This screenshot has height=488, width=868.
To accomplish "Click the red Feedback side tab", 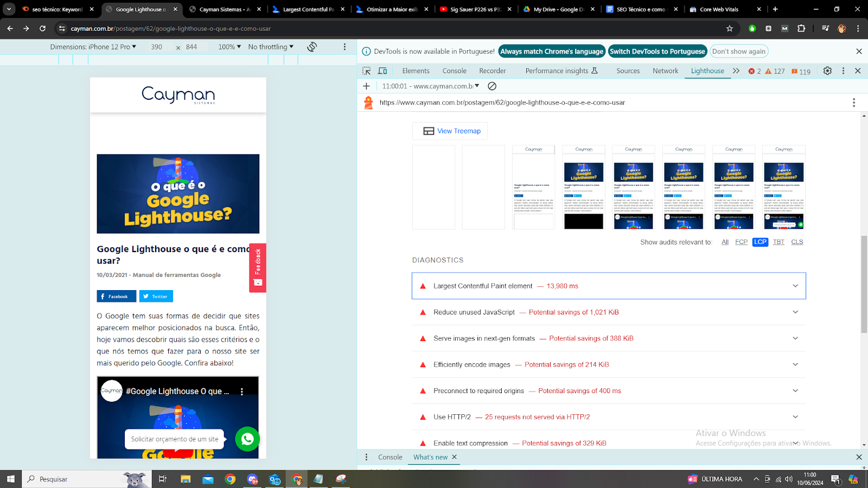I will tap(258, 268).
